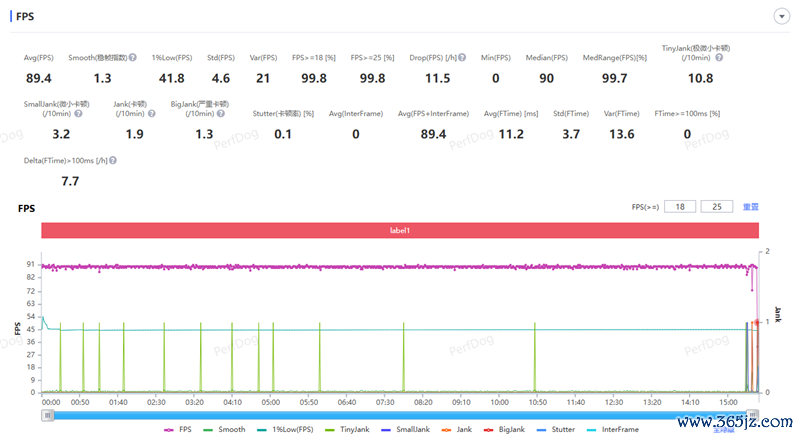Select the red label1 bar
This screenshot has height=437, width=800.
tap(400, 230)
